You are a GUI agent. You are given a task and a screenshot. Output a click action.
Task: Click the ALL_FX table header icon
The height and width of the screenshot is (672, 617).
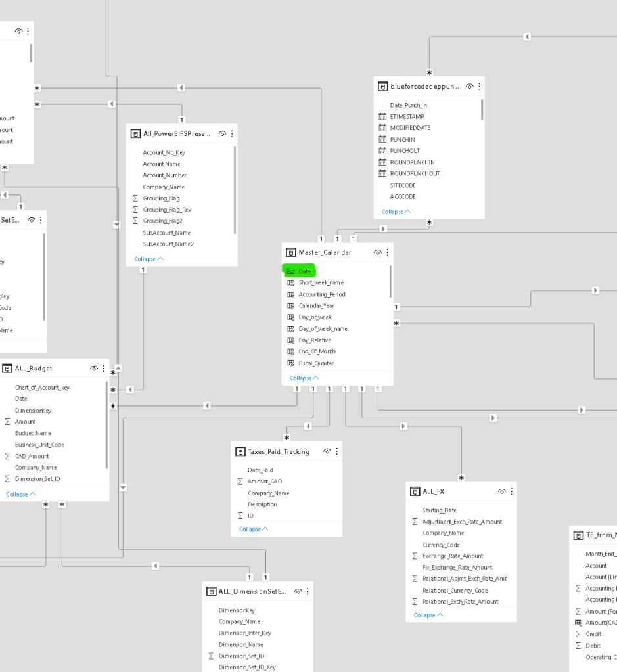tap(415, 491)
